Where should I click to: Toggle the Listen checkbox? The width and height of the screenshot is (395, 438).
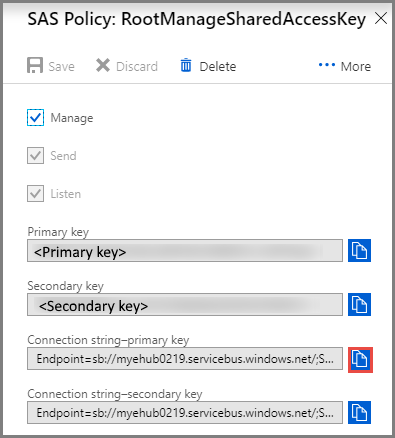[x=35, y=193]
